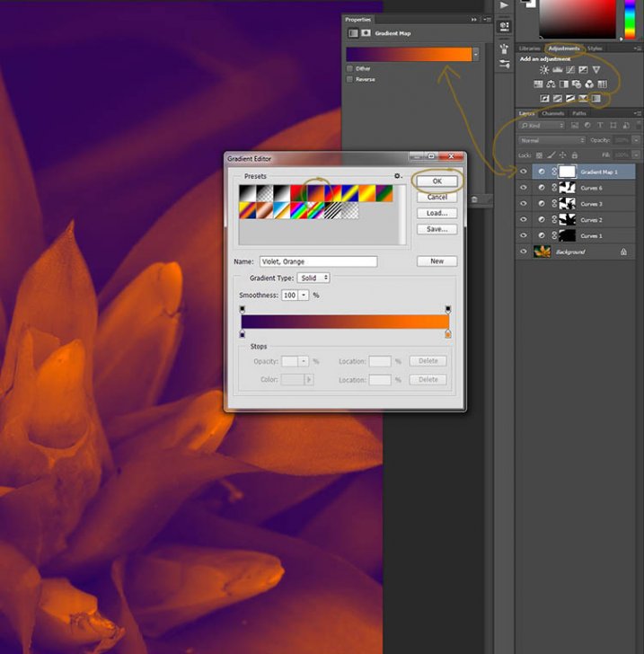Click the Load... button in Gradient Editor
Screen dimensions: 644x654
[x=437, y=214]
